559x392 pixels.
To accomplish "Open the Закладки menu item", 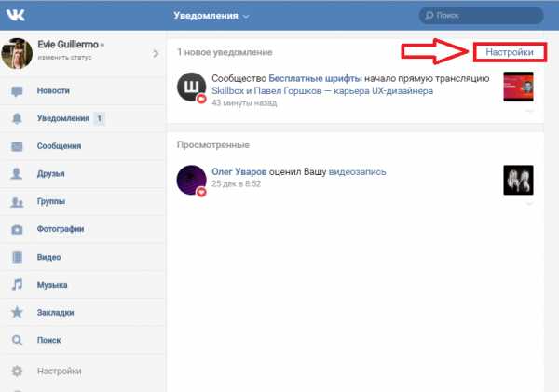I will pos(83,313).
